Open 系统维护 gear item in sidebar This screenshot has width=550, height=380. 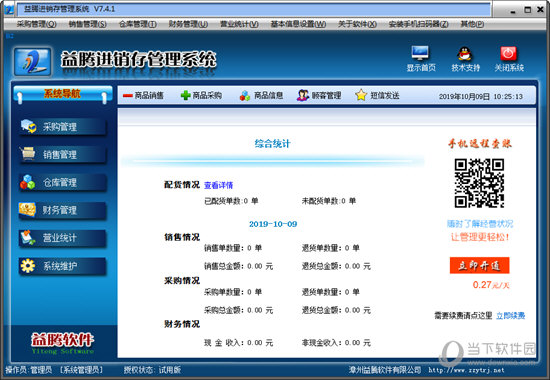[63, 266]
